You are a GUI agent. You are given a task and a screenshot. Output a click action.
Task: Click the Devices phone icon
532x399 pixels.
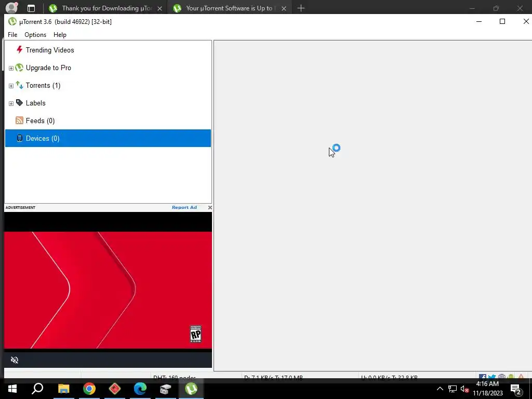click(x=20, y=138)
